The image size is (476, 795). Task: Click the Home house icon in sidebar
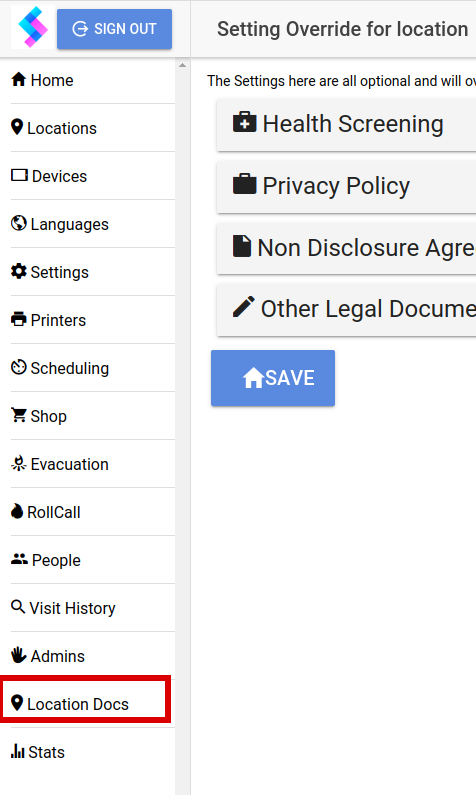click(19, 79)
